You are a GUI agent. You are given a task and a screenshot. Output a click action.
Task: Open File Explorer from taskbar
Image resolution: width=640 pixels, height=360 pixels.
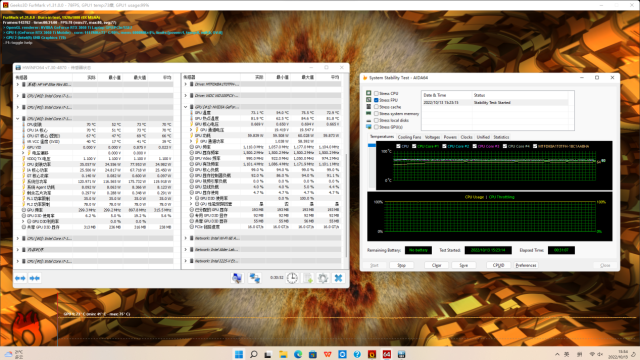click(283, 354)
